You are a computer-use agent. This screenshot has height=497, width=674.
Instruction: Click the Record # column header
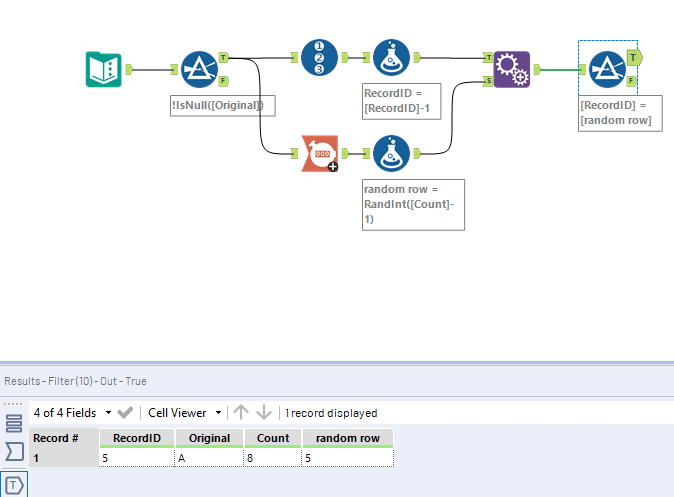coord(64,438)
